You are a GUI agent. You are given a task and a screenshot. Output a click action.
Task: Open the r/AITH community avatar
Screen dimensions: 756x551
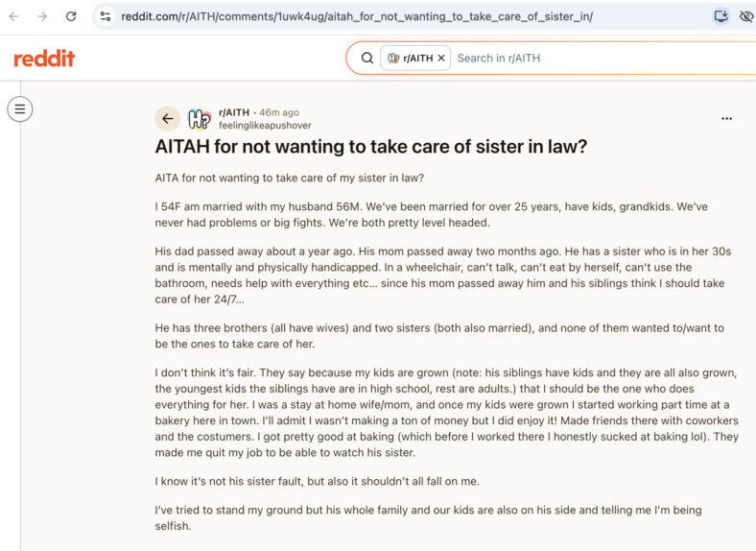[x=200, y=119]
